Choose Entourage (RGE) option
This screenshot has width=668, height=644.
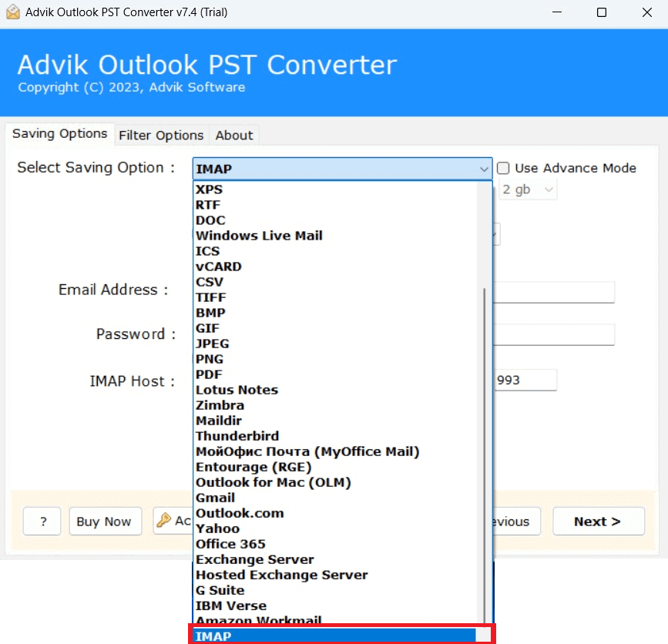tap(335, 467)
